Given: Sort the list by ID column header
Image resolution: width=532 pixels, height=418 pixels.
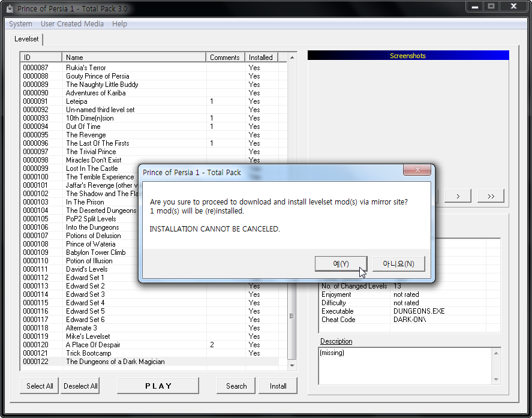Looking at the screenshot, I should pos(41,58).
